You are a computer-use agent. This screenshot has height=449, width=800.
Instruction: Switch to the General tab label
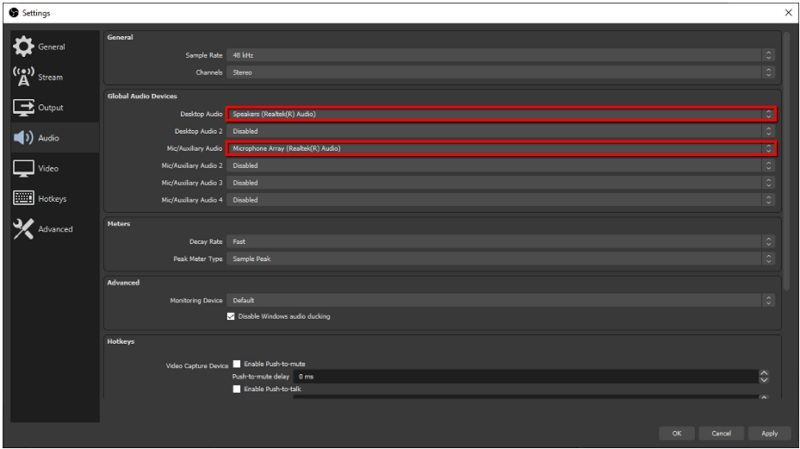(52, 47)
